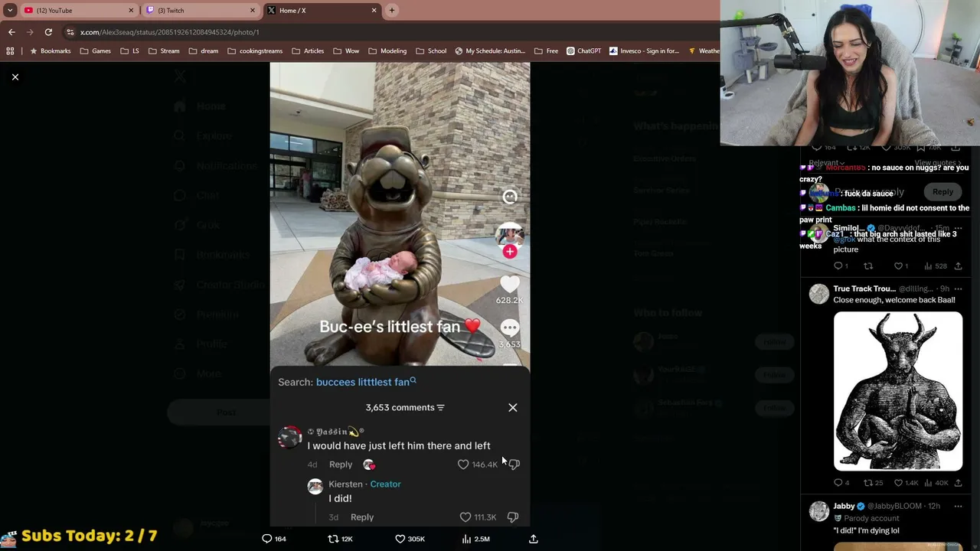Viewport: 980px width, 551px height.
Task: Expand the Modeling bookmark folder
Action: point(387,51)
